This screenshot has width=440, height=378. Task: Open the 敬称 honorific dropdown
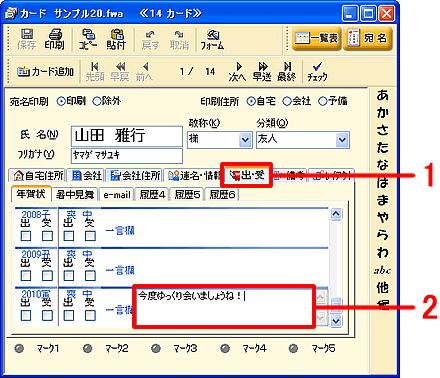point(246,140)
